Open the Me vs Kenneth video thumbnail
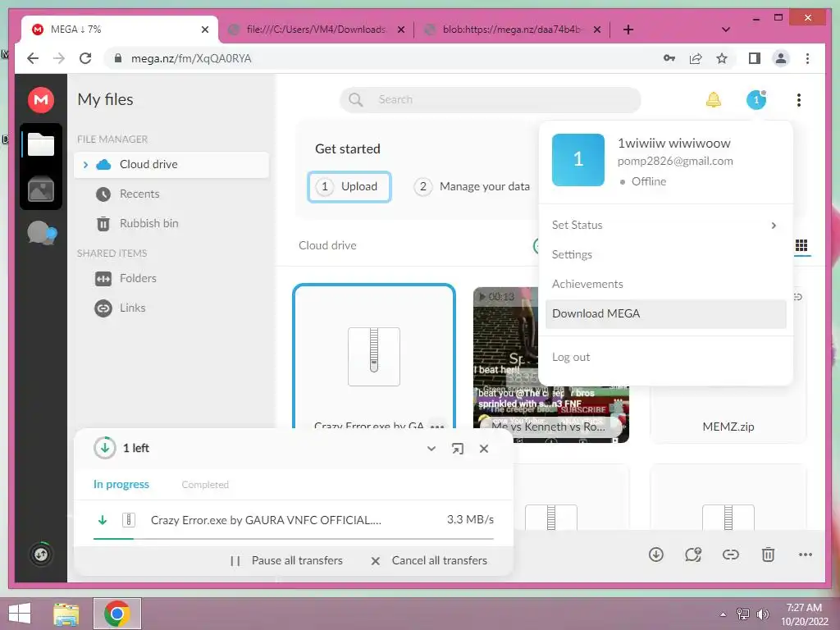The width and height of the screenshot is (840, 630). (550, 364)
